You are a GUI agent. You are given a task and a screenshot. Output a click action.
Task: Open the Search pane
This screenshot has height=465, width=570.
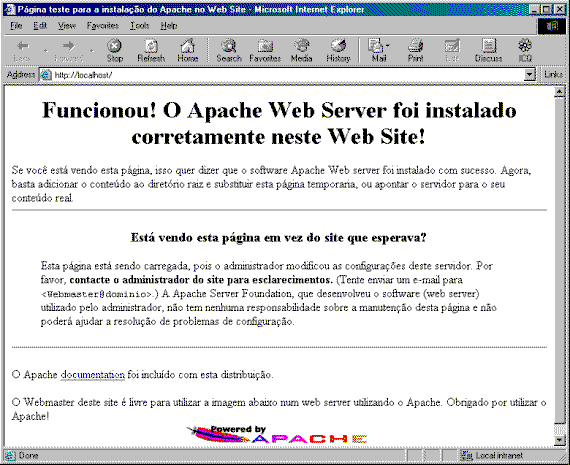pyautogui.click(x=229, y=51)
